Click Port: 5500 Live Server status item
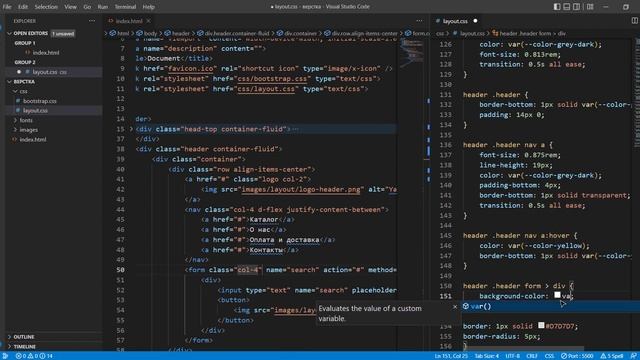The height and width of the screenshot is (360, 640). 577,356
